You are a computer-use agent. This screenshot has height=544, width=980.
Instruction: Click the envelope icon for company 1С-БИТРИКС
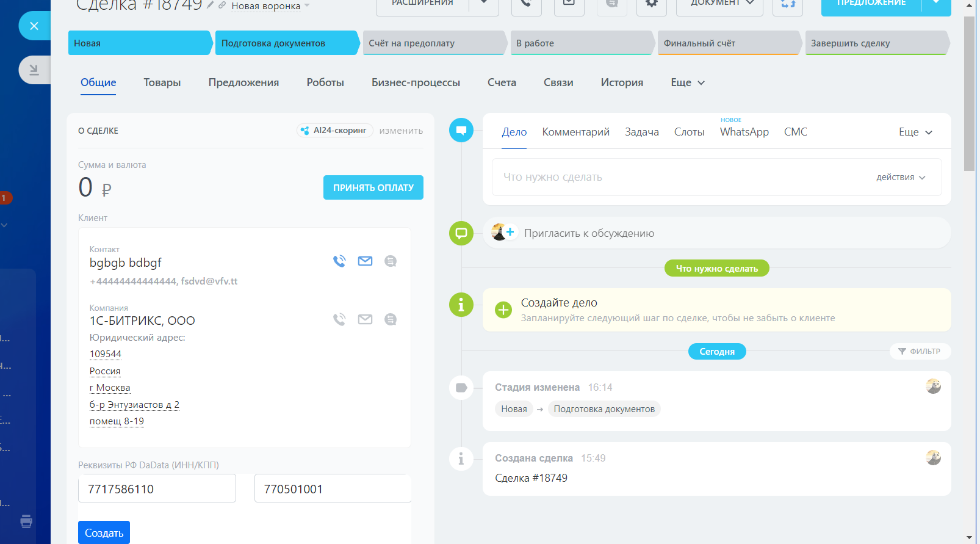pyautogui.click(x=365, y=319)
